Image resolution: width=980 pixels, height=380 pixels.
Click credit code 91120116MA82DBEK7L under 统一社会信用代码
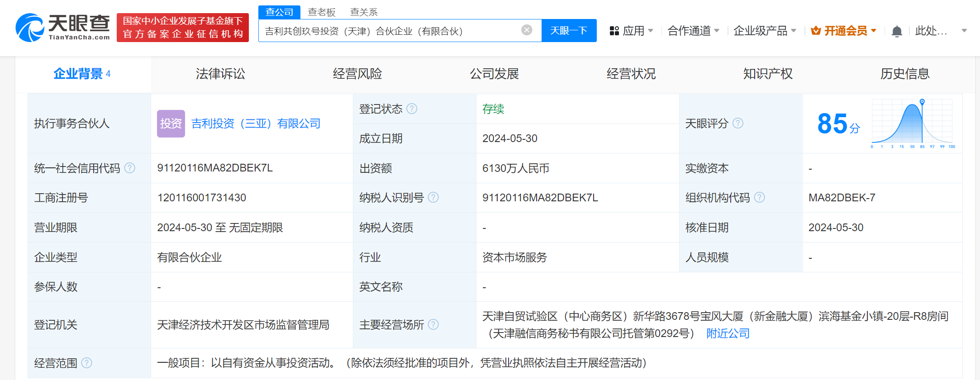pos(215,168)
